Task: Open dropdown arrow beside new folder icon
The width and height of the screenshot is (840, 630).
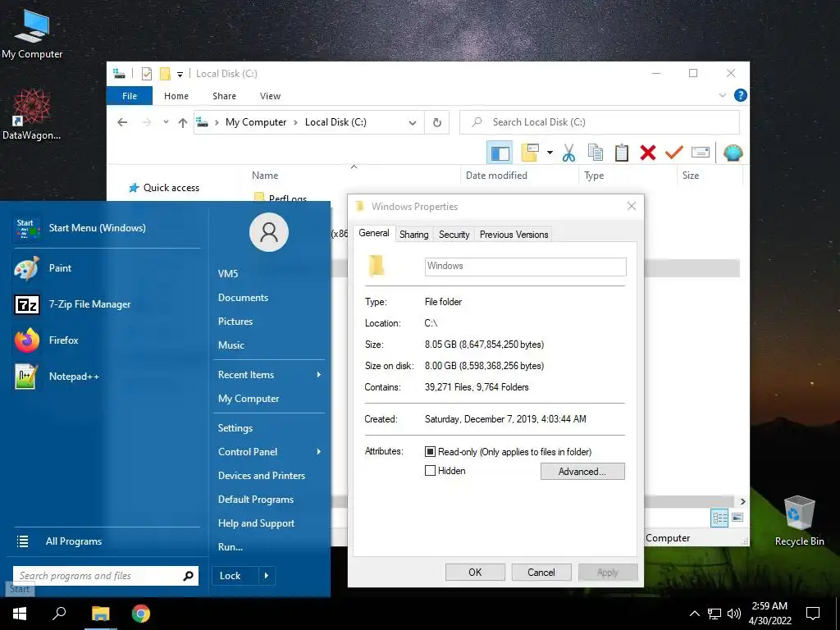Action: [x=550, y=153]
